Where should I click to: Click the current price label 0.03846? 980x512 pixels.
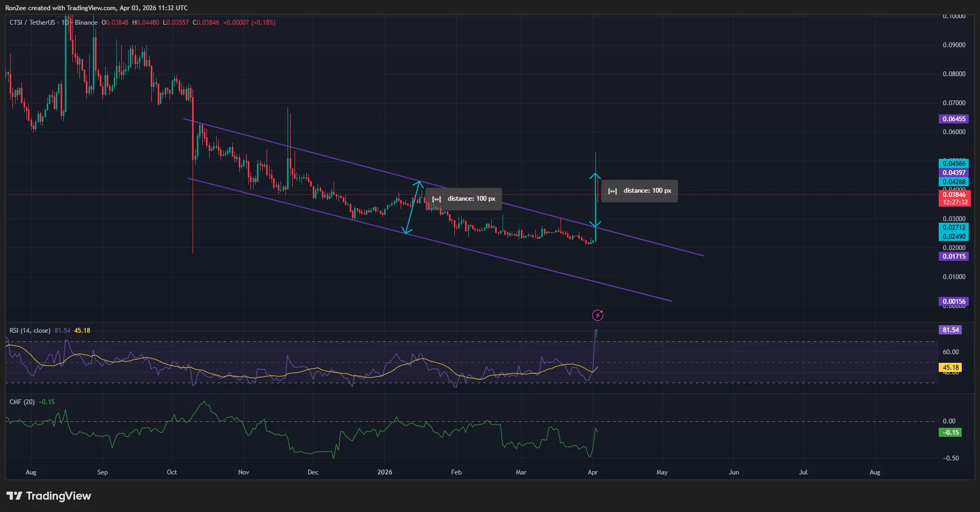point(954,195)
